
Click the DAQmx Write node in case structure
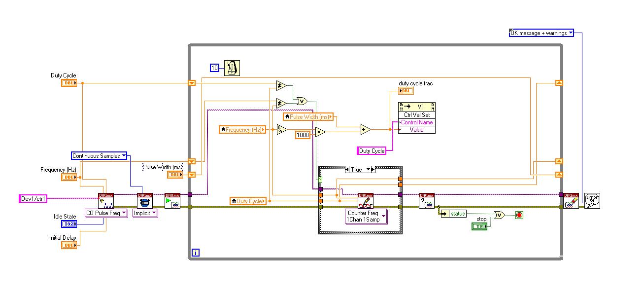tap(366, 200)
